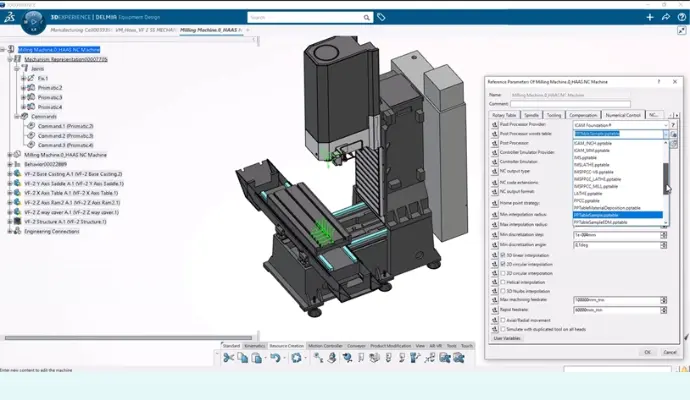This screenshot has height=400, width=690.
Task: Click the User Variables button
Action: point(507,338)
